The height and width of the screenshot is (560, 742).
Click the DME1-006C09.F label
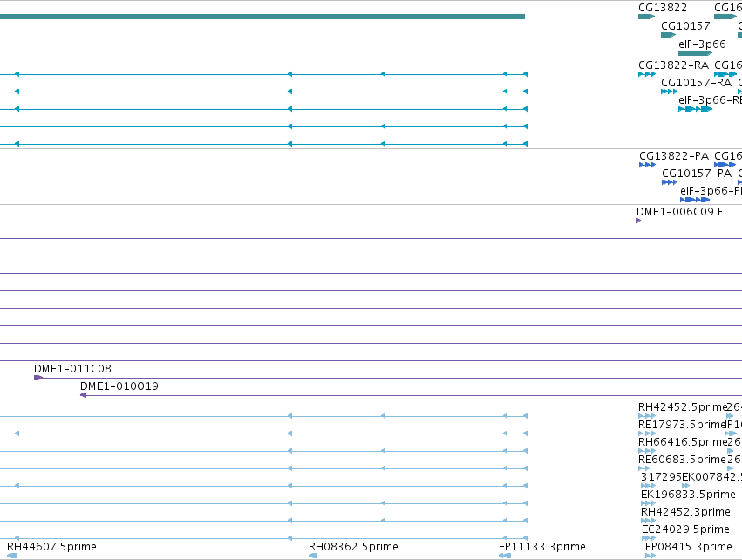(679, 212)
